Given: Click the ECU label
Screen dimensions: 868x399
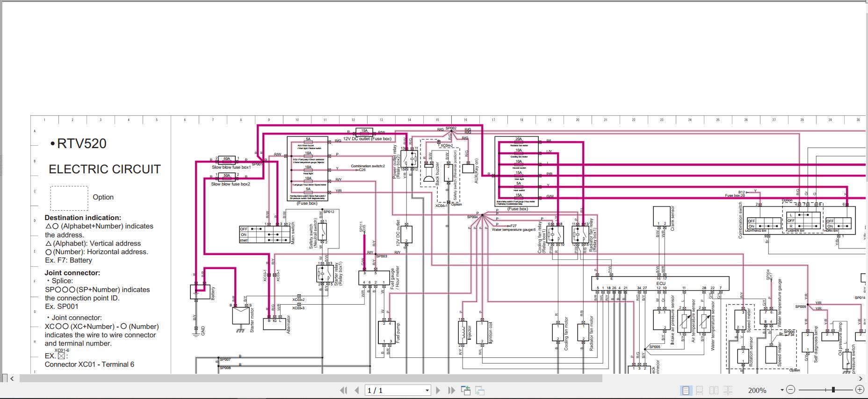Looking at the screenshot, I should tap(661, 284).
